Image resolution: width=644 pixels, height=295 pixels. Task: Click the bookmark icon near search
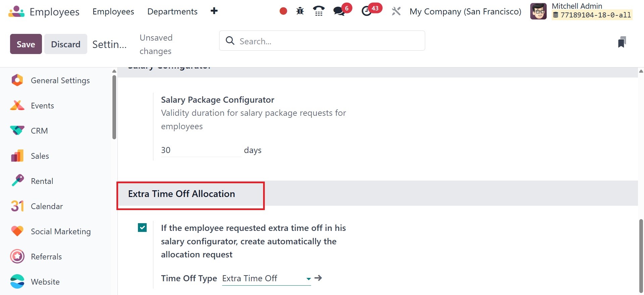(x=622, y=42)
